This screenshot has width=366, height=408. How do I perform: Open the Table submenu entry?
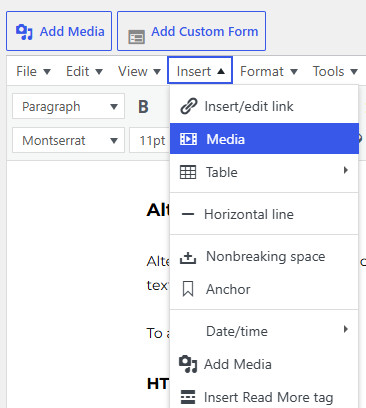(x=264, y=172)
